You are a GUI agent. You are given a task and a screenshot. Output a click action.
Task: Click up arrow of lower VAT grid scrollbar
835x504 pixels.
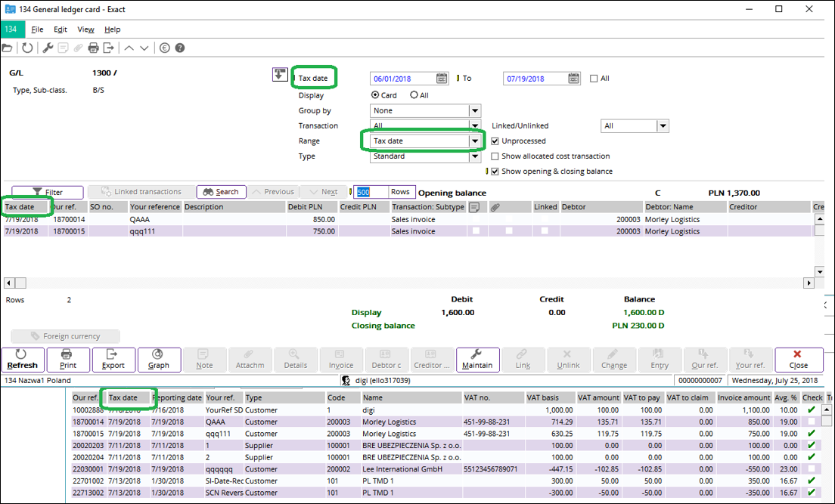[827, 410]
